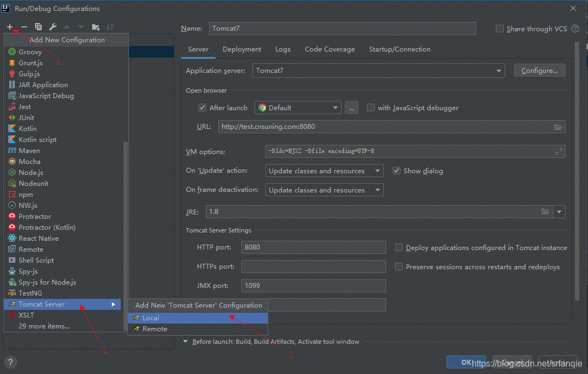Browse folder icon in URL field
The image size is (588, 374).
tap(558, 127)
